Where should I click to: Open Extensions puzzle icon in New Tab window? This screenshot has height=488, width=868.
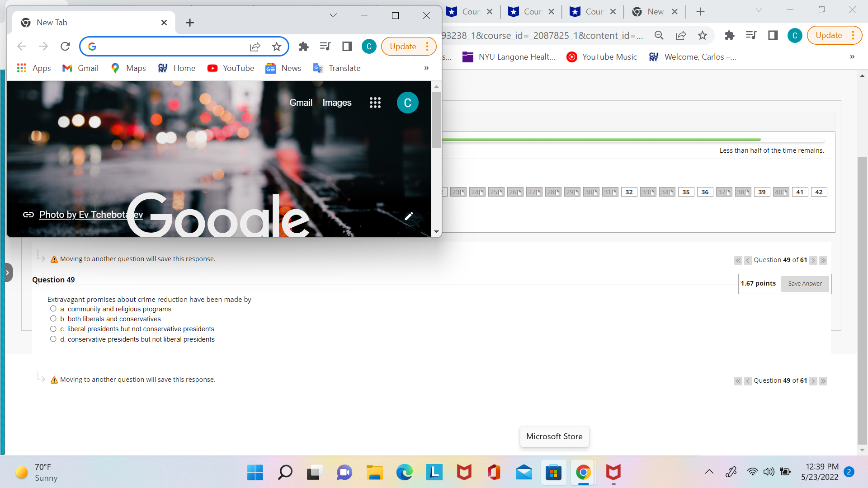click(x=304, y=46)
